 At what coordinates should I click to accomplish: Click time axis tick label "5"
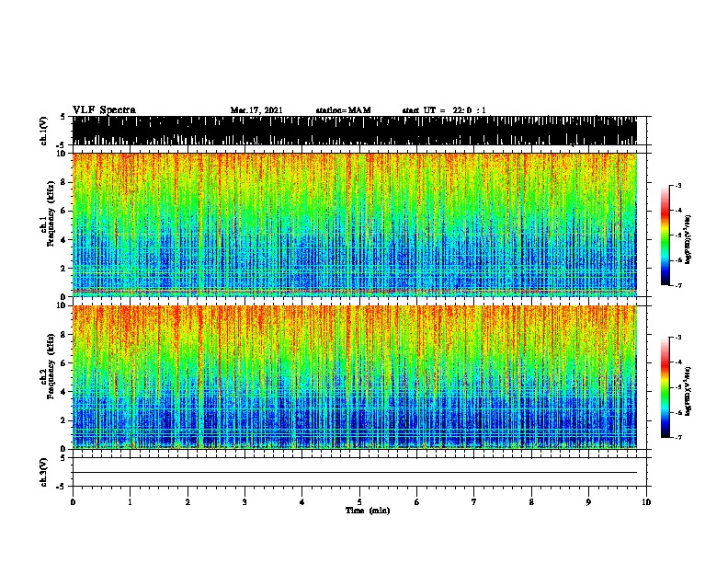359,502
